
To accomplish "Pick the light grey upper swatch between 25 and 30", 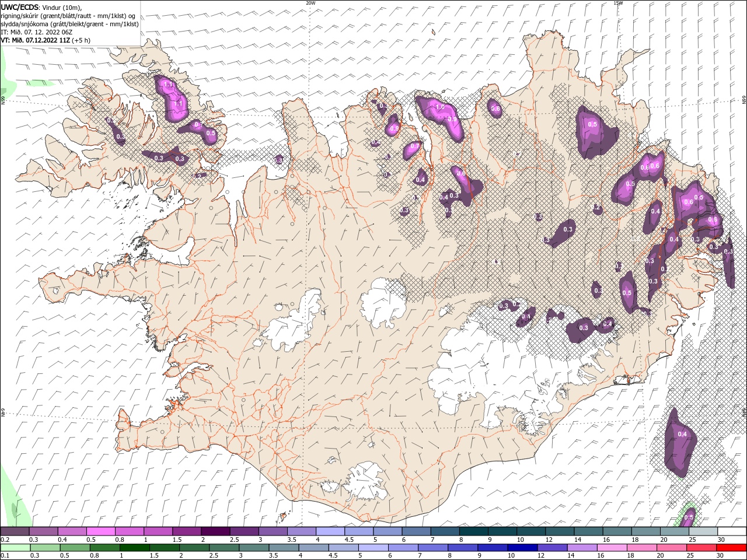I will point(703,531).
